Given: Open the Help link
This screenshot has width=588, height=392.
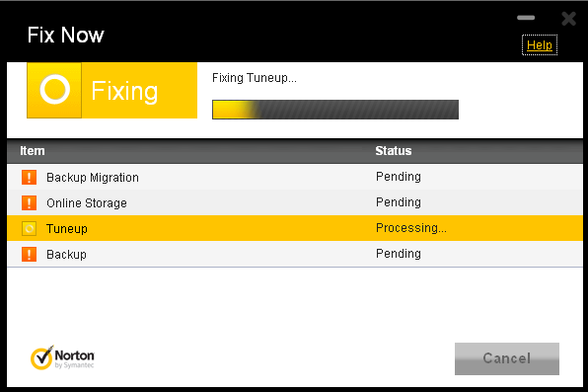Looking at the screenshot, I should pos(540,45).
